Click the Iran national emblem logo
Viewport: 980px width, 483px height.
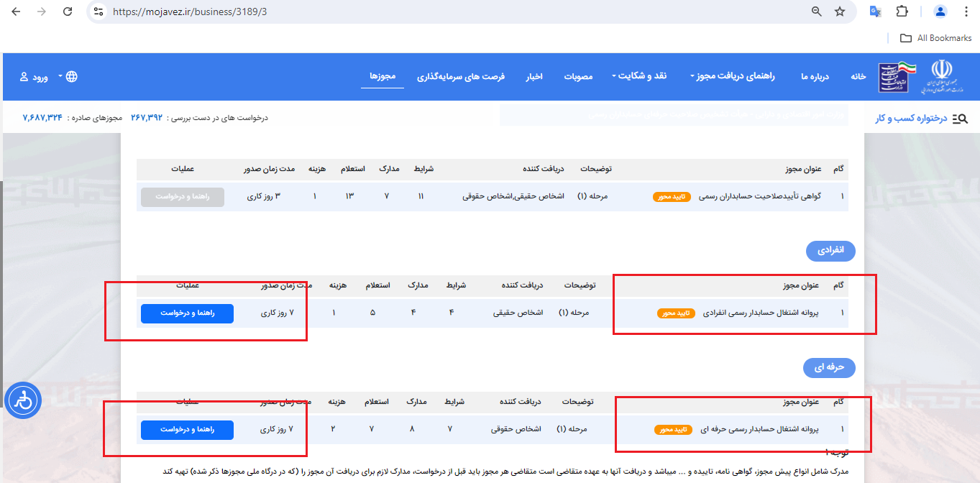click(946, 77)
